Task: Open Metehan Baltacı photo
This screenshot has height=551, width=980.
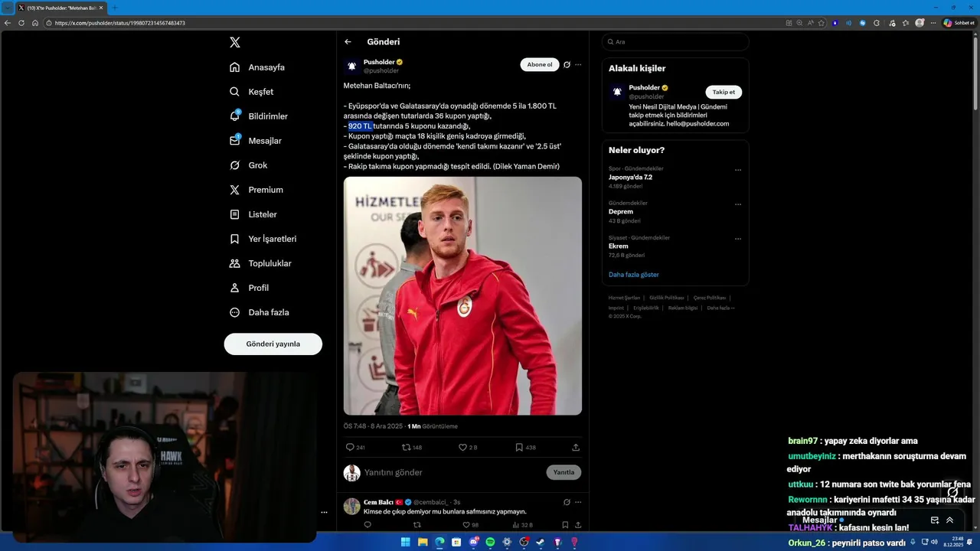Action: 462,295
